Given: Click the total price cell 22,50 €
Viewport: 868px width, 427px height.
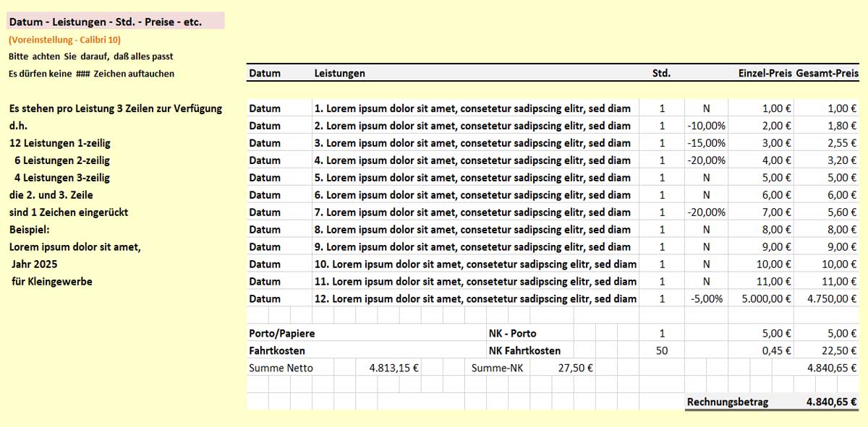Looking at the screenshot, I should coord(836,350).
